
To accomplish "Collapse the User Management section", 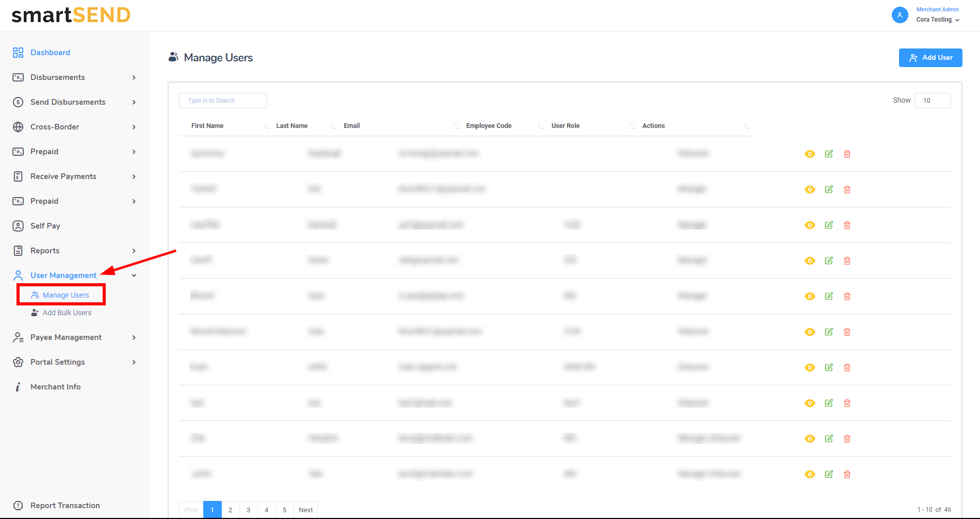I will coord(134,275).
